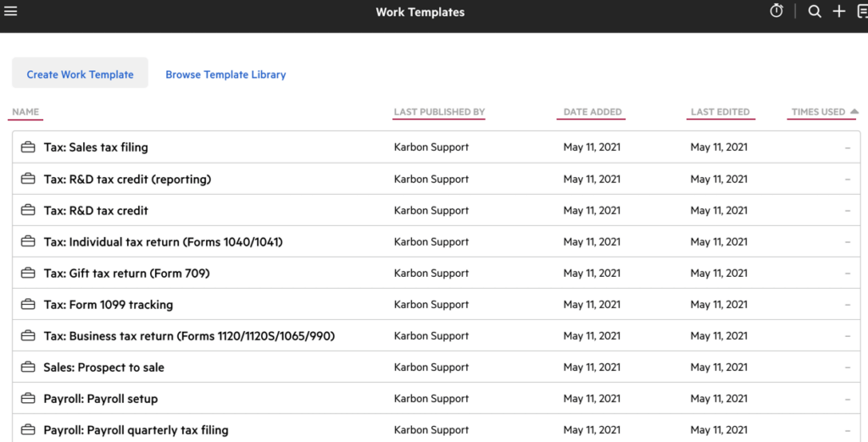Click the timer stopwatch icon
Screen dimensions: 868x442
(x=776, y=11)
